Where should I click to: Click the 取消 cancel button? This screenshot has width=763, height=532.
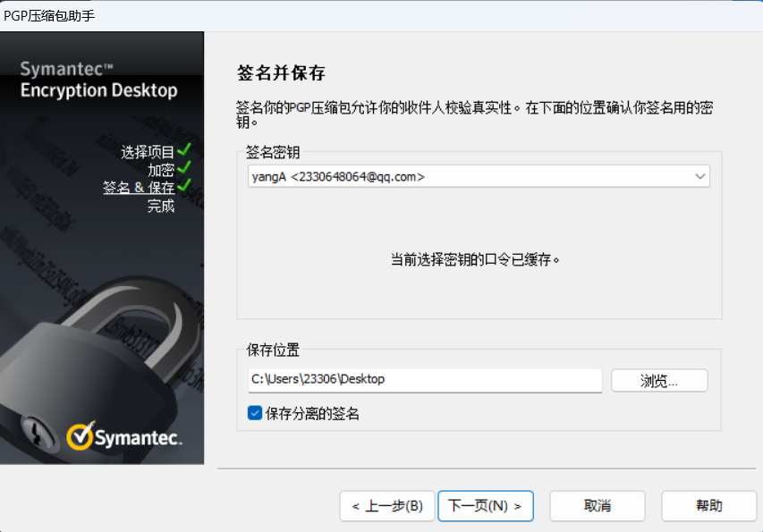(x=597, y=506)
